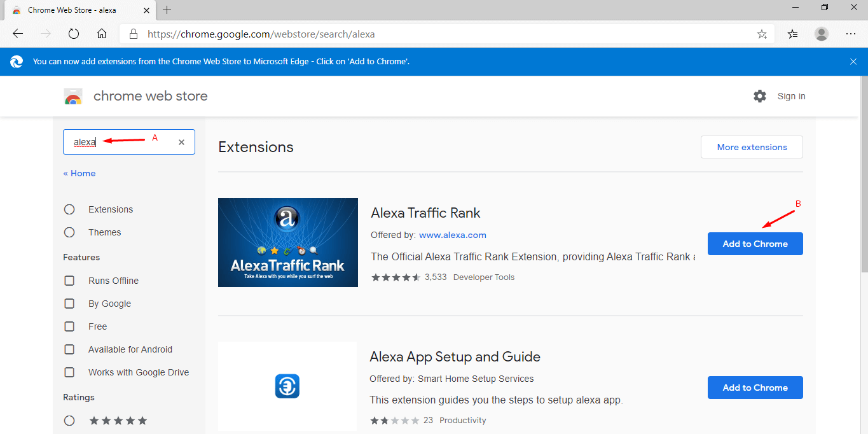Close the Chrome Web Store tab
This screenshot has width=868, height=434.
pyautogui.click(x=145, y=10)
